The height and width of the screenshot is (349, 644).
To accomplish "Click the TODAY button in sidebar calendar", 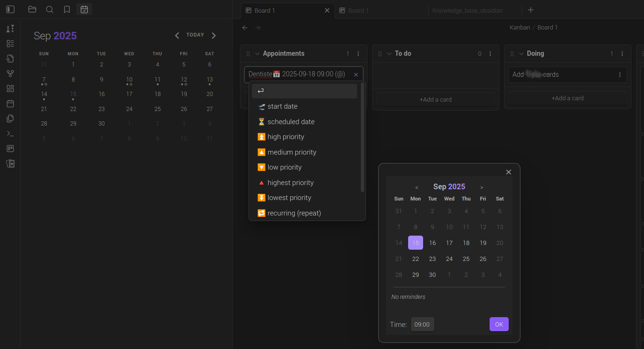I will click(x=195, y=35).
